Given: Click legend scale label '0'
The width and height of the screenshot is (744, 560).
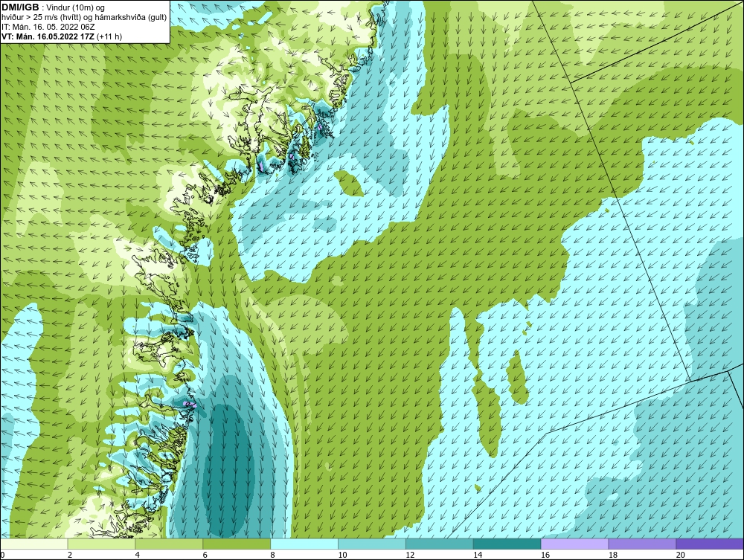Looking at the screenshot, I should pos(2,555).
